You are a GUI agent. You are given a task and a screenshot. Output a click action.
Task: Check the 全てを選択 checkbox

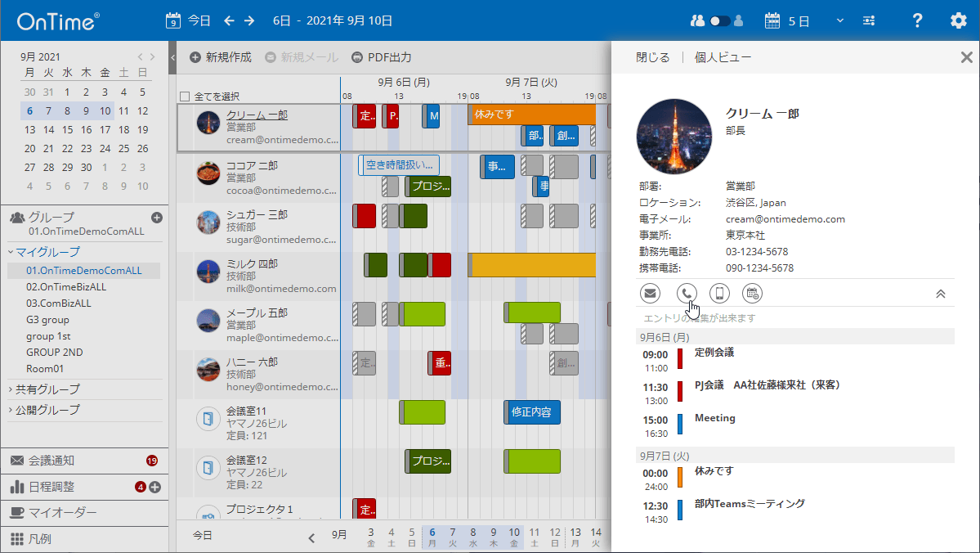tap(185, 97)
